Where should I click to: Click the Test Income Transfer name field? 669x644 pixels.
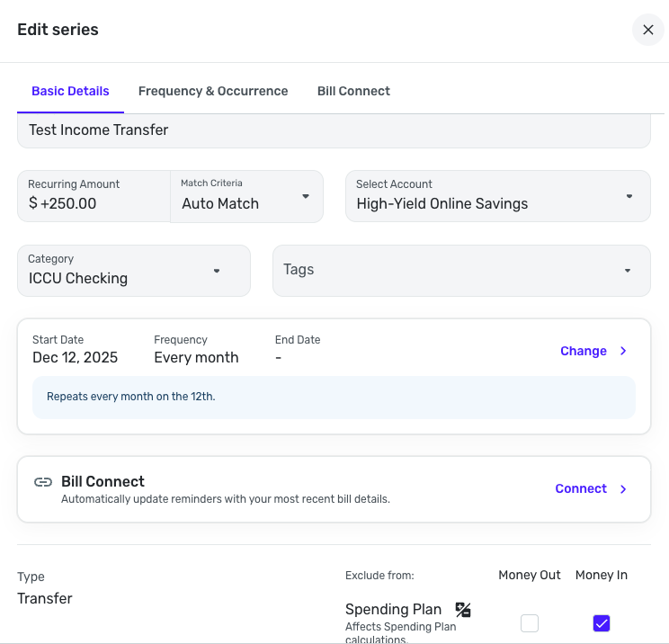click(x=334, y=130)
